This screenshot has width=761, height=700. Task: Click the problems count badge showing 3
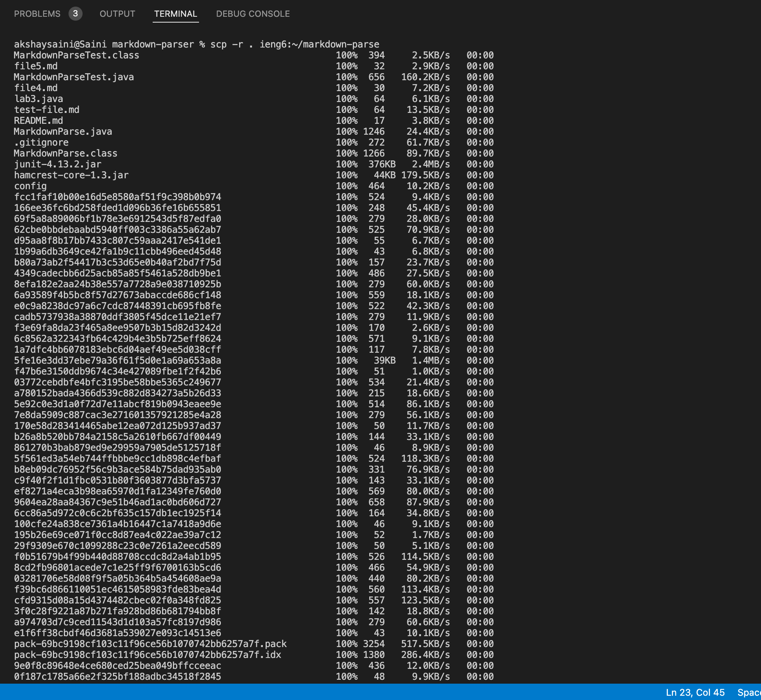76,14
